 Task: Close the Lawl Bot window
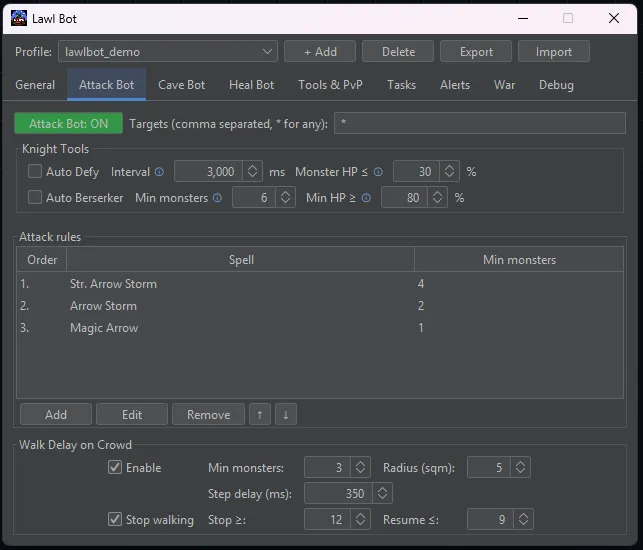(x=614, y=18)
